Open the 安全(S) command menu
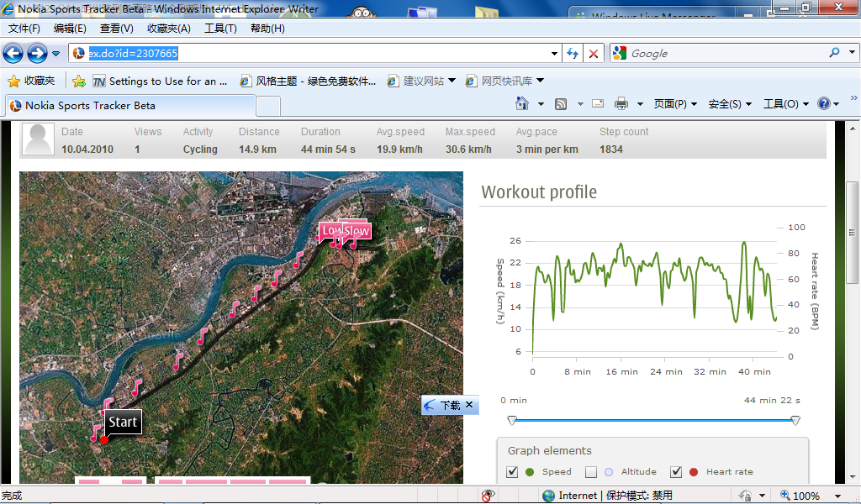Viewport: 861px width, 504px height. 731,103
